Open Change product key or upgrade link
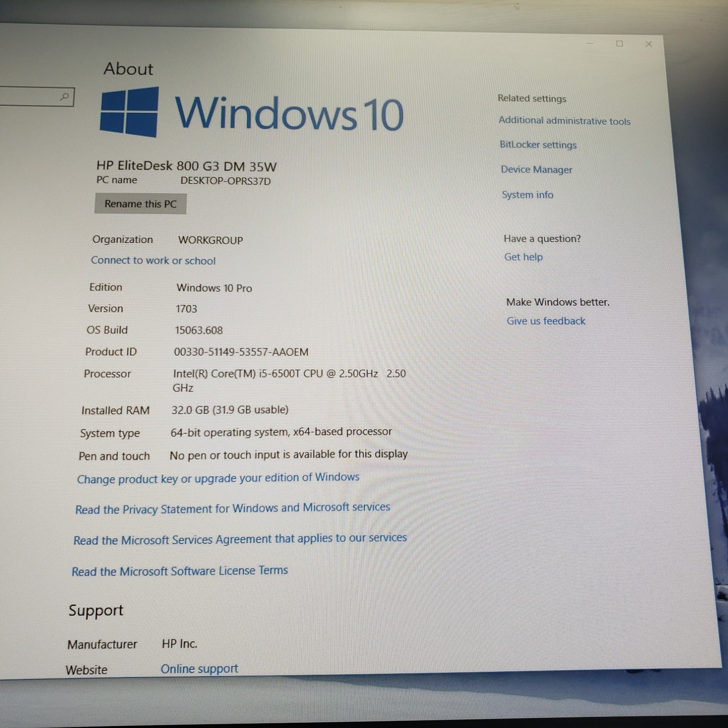The width and height of the screenshot is (728, 728). [218, 478]
